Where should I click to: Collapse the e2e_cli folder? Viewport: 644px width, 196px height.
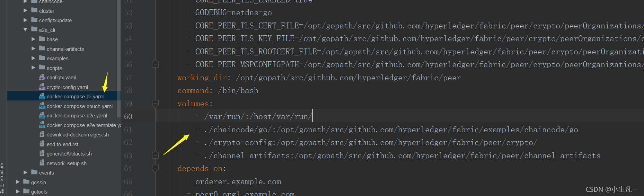click(x=25, y=30)
